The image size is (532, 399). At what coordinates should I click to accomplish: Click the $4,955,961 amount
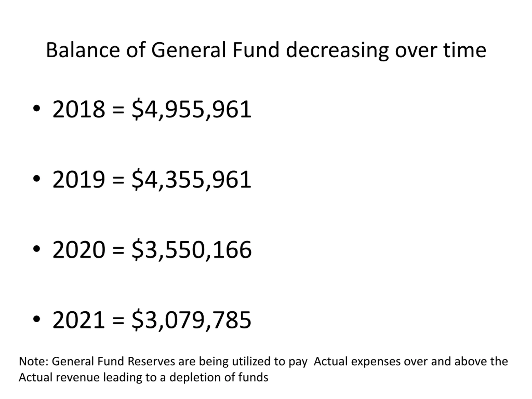(x=192, y=110)
